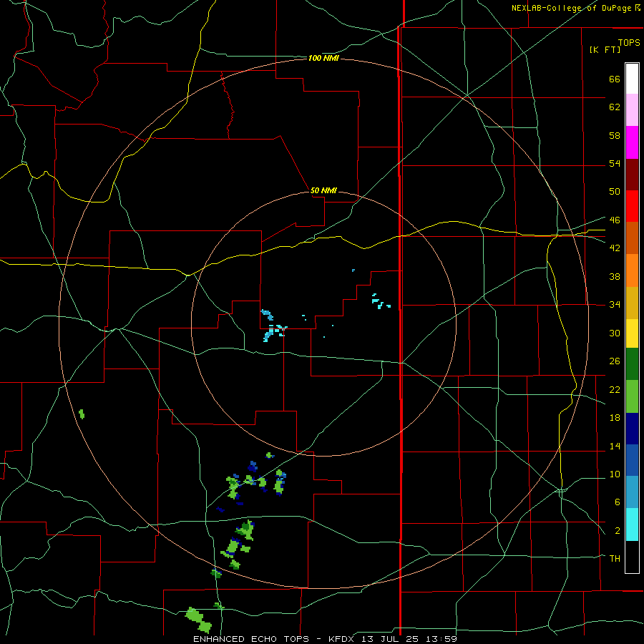This screenshot has width=644, height=644.
Task: Click the legend value '50'
Action: 615,191
